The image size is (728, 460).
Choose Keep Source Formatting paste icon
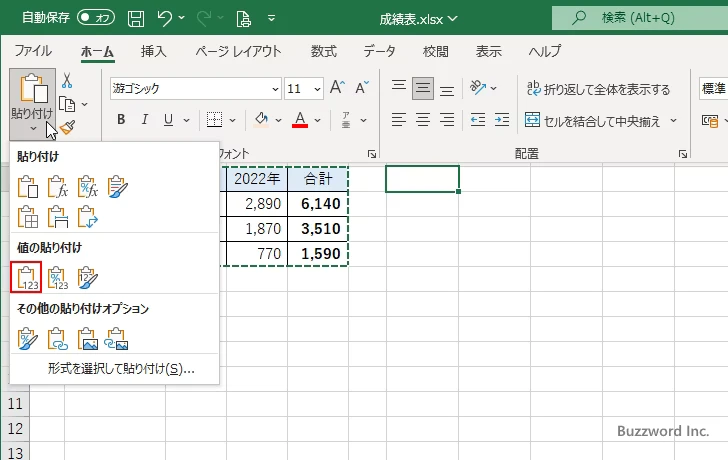click(x=117, y=187)
